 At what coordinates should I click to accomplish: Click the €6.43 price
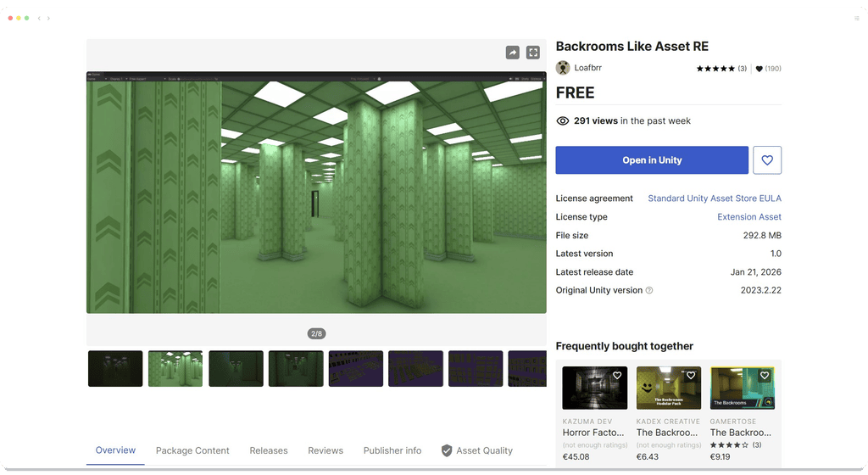pyautogui.click(x=648, y=456)
